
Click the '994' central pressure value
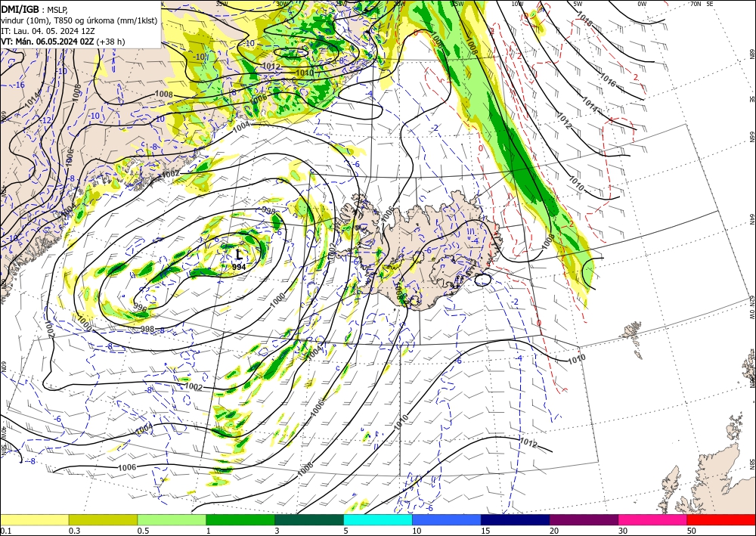click(239, 267)
